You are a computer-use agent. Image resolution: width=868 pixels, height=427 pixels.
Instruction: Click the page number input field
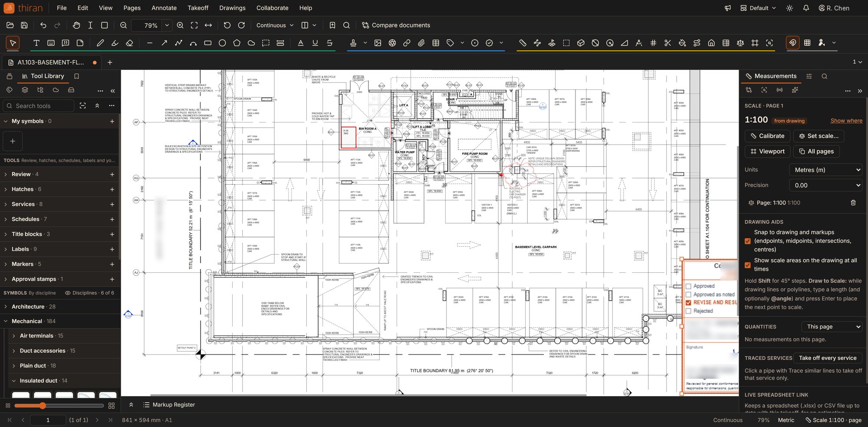click(48, 420)
